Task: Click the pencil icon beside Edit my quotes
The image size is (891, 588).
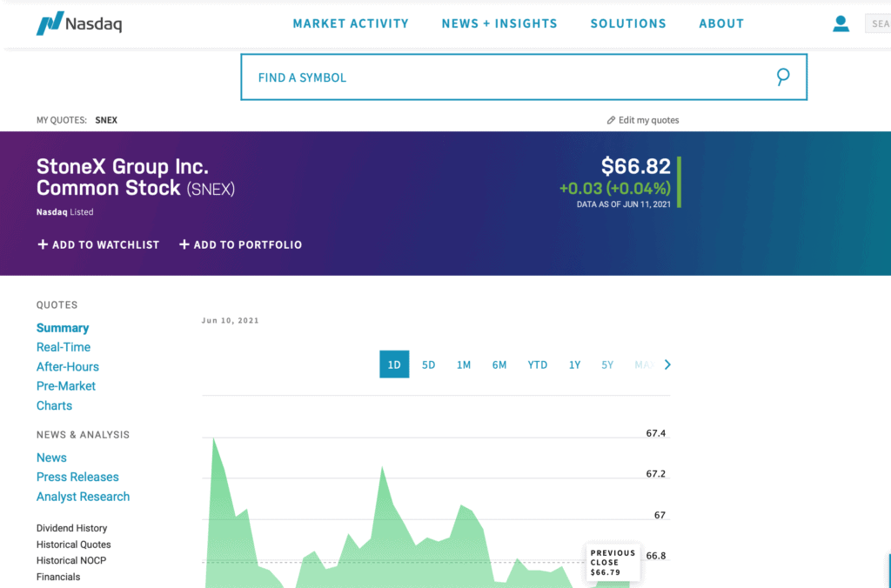Action: click(x=611, y=120)
